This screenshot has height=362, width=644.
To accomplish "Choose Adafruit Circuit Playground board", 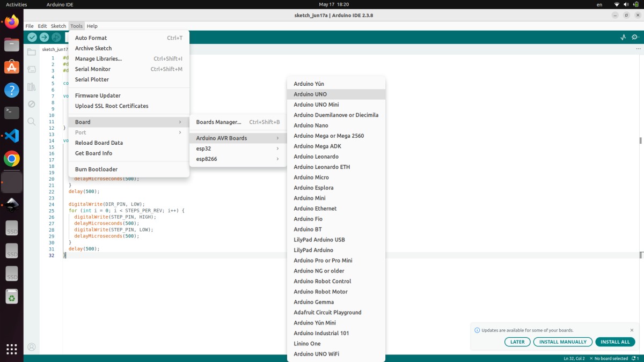I will click(x=336, y=313).
